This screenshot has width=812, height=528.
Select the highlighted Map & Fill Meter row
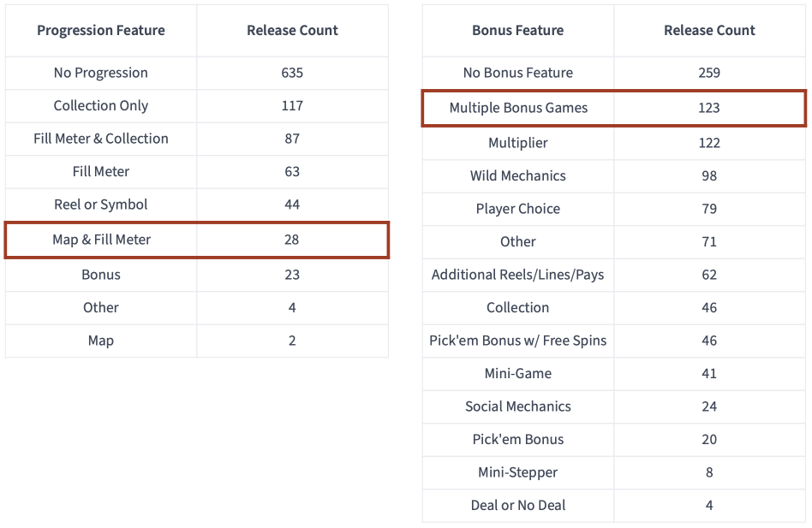click(x=197, y=240)
